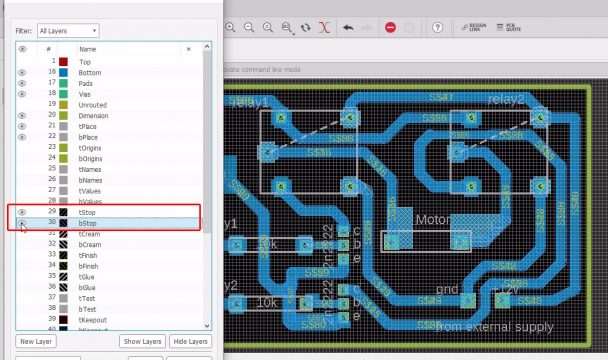The width and height of the screenshot is (608, 360).
Task: Click the color swatch of Vias layer
Action: [63, 94]
